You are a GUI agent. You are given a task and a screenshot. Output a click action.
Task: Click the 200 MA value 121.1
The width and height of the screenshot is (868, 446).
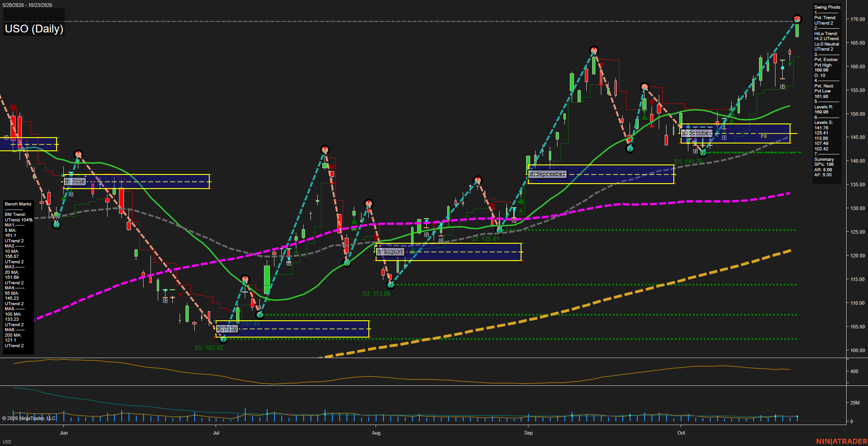pos(10,340)
